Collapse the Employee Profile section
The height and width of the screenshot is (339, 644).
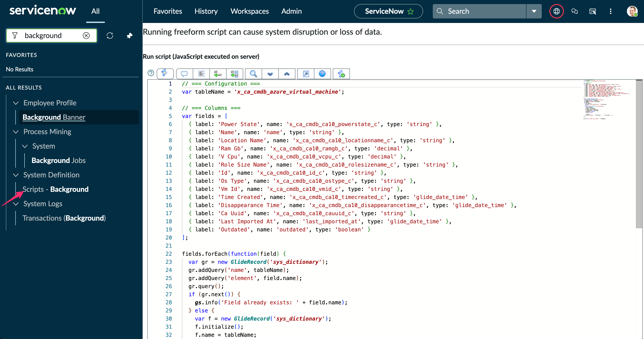click(16, 103)
